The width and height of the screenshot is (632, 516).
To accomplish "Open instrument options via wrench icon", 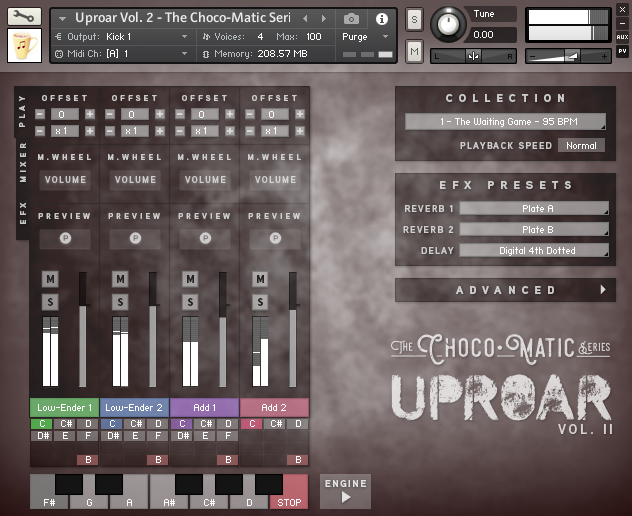I will 25,17.
